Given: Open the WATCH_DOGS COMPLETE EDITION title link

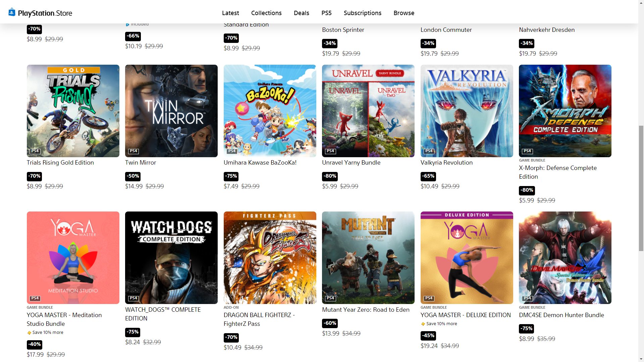Looking at the screenshot, I should click(x=163, y=314).
